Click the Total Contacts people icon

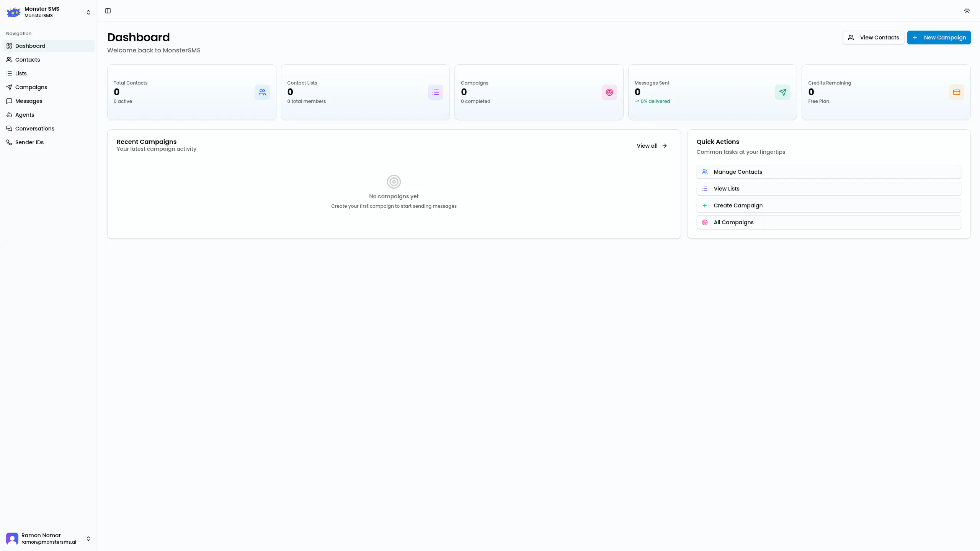(x=262, y=92)
